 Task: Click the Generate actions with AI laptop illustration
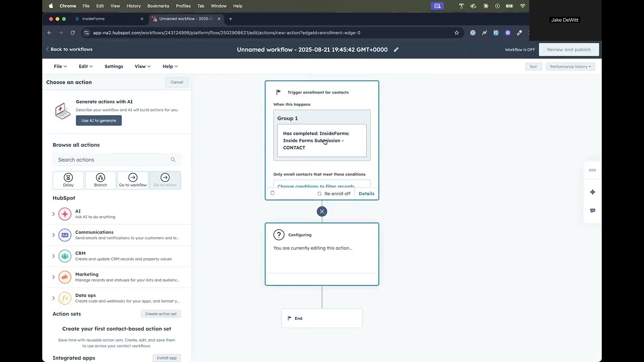pos(62,111)
